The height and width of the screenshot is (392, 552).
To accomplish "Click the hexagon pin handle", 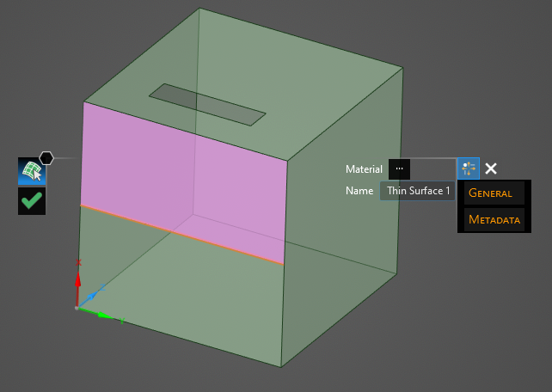I will pyautogui.click(x=46, y=158).
